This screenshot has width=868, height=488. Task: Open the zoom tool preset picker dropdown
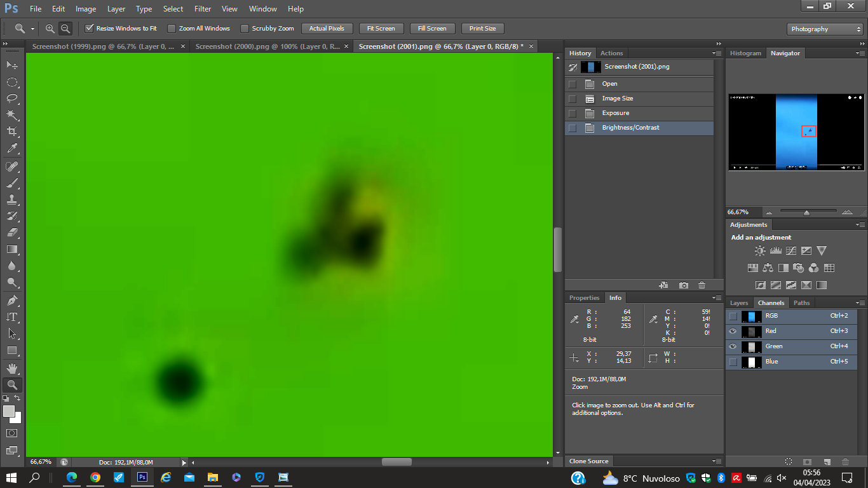pos(32,29)
